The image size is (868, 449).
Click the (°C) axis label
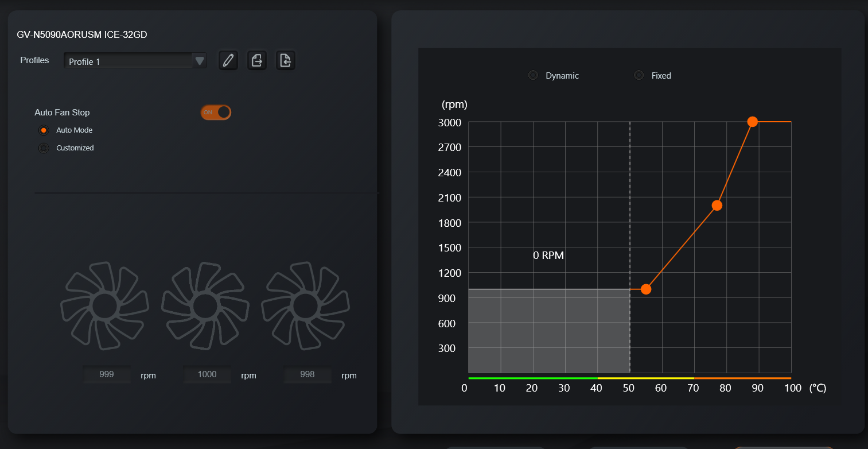818,388
